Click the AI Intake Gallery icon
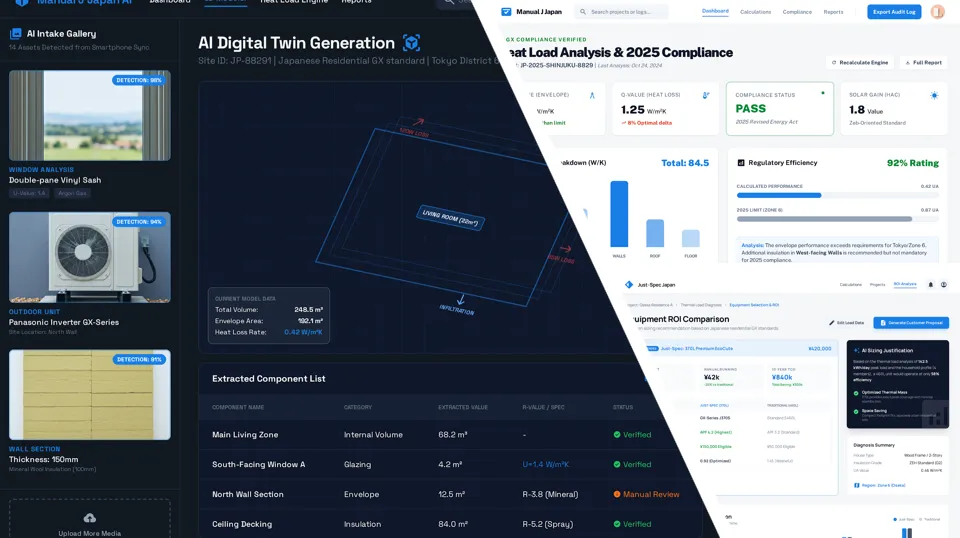960x538 pixels. coord(16,33)
